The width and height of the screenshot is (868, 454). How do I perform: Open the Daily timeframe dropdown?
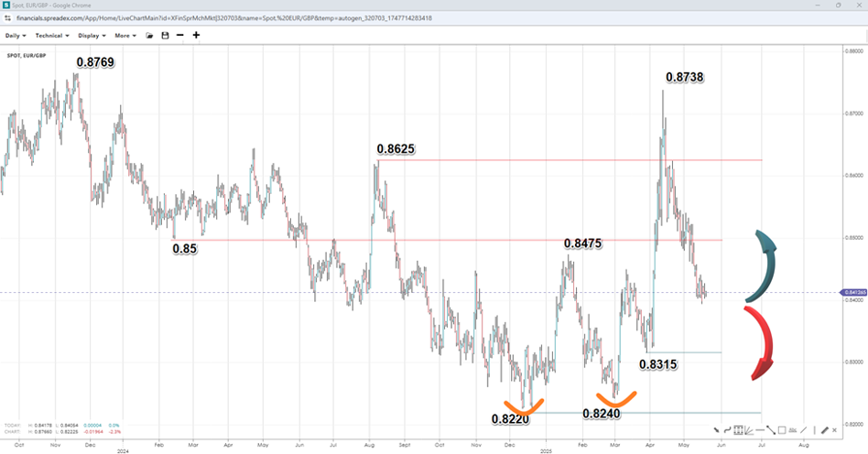point(16,36)
